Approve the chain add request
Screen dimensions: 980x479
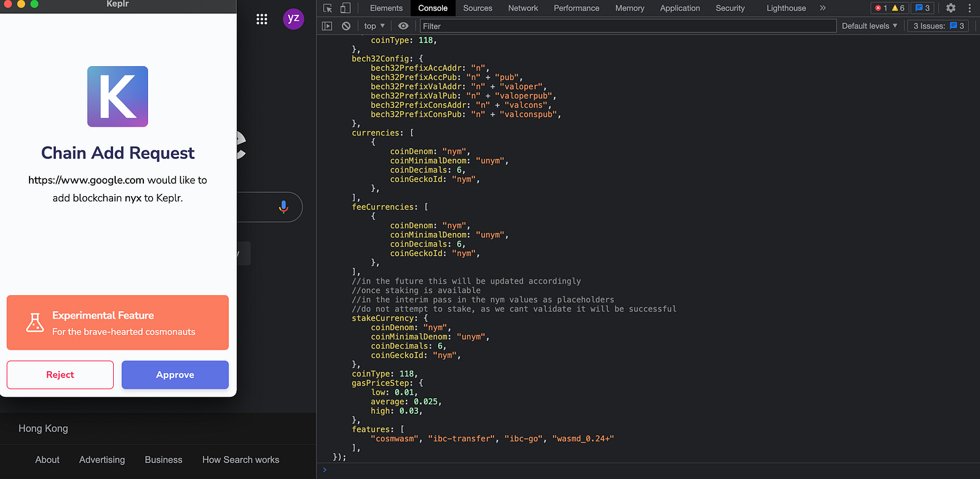pyautogui.click(x=175, y=375)
